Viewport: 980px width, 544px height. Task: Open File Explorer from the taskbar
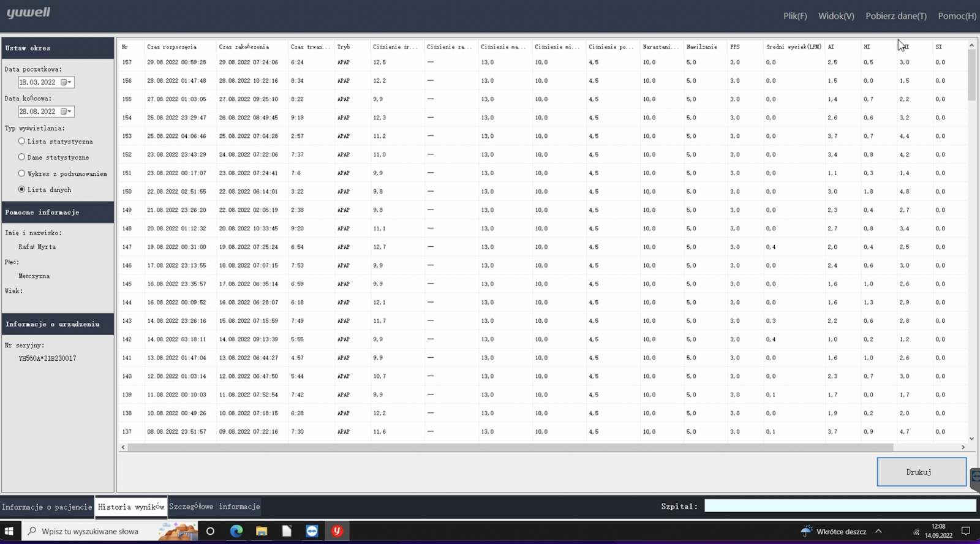[262, 531]
